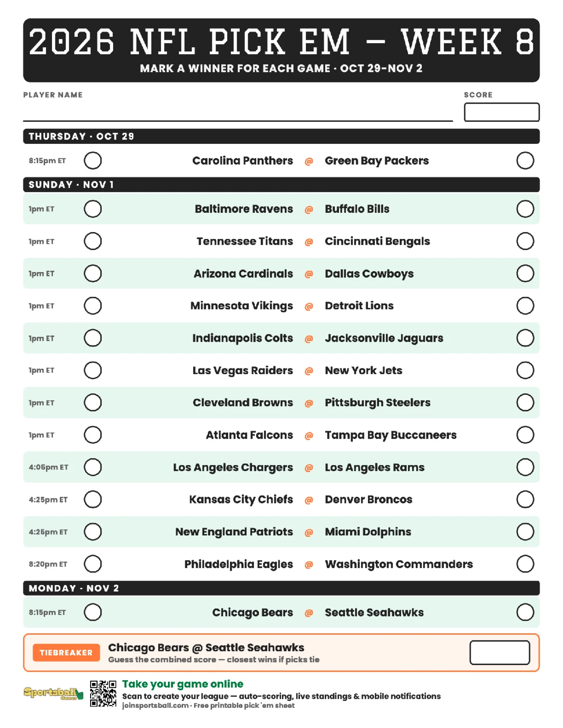Image resolution: width=563 pixels, height=728 pixels.
Task: Mark Dallas Cowboys circle
Action: click(x=525, y=273)
